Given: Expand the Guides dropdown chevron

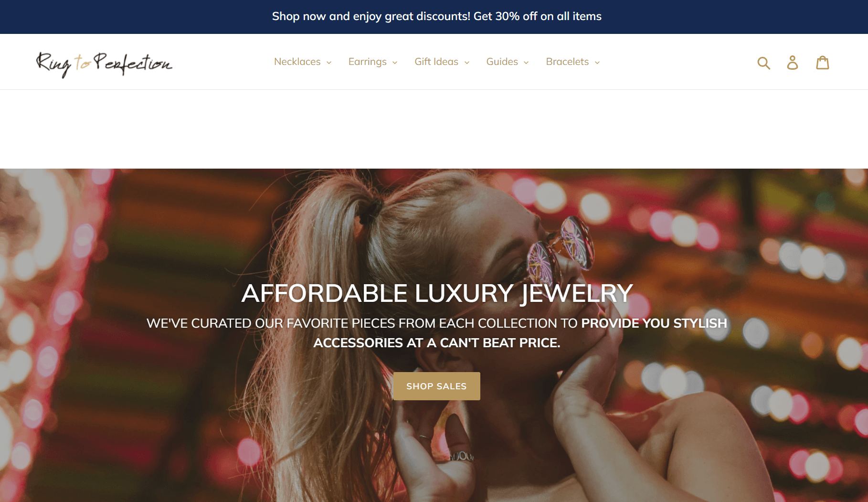Looking at the screenshot, I should coord(526,63).
